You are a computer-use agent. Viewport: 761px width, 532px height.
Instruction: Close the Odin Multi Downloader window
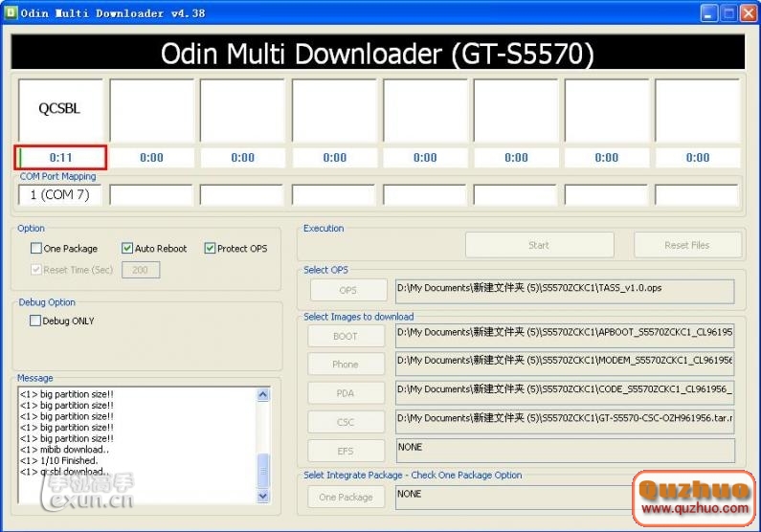pos(748,13)
